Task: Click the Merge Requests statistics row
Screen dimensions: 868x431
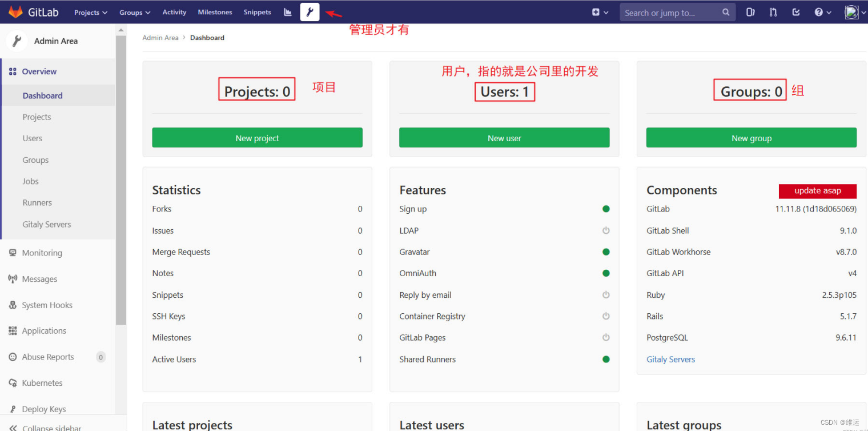Action: click(x=257, y=252)
